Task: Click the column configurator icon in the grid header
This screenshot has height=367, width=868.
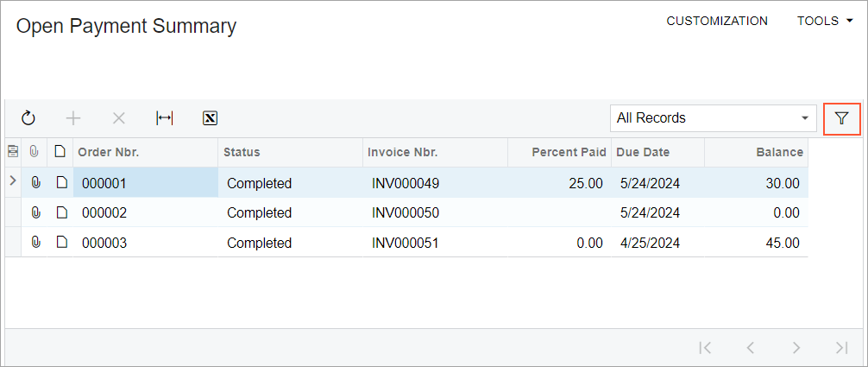Action: (13, 152)
